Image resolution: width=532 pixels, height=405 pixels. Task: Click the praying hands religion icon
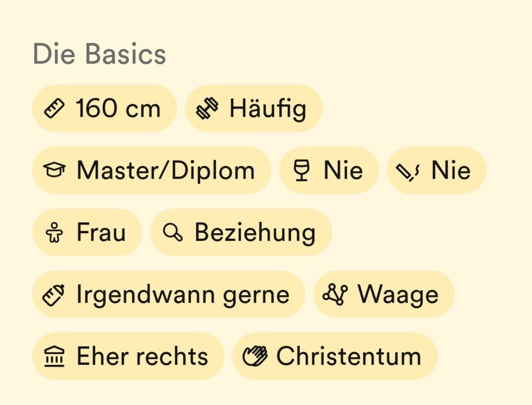(x=255, y=357)
